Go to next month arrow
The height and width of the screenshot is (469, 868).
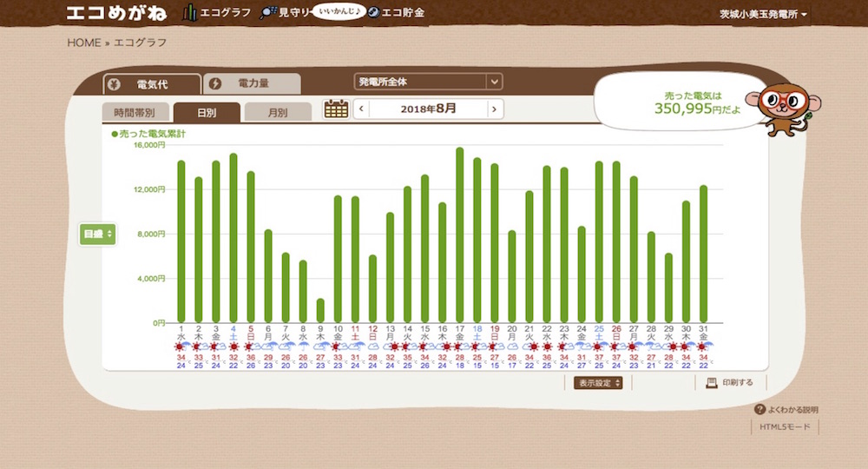pos(495,109)
